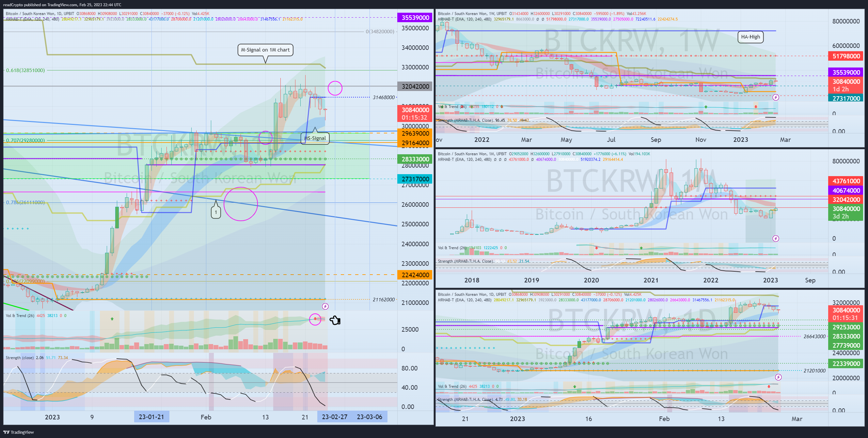This screenshot has height=438, width=868.
Task: Click the orange 29164000 price label
Action: pos(415,143)
